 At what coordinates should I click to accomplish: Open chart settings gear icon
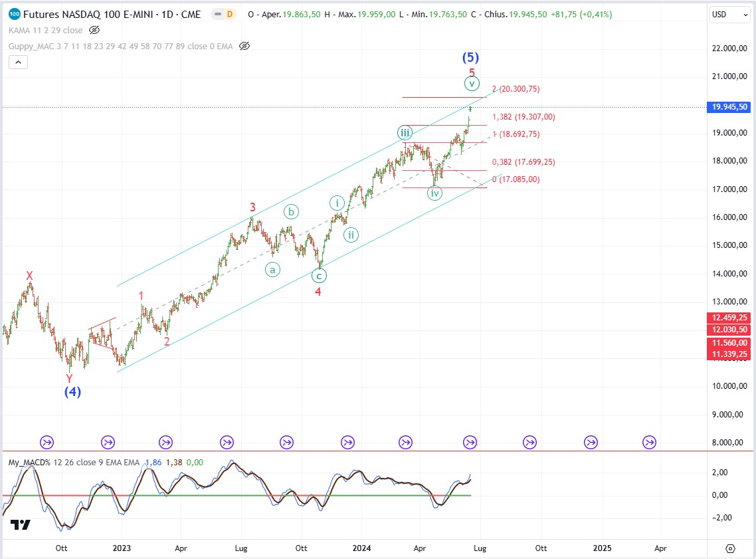[x=731, y=548]
